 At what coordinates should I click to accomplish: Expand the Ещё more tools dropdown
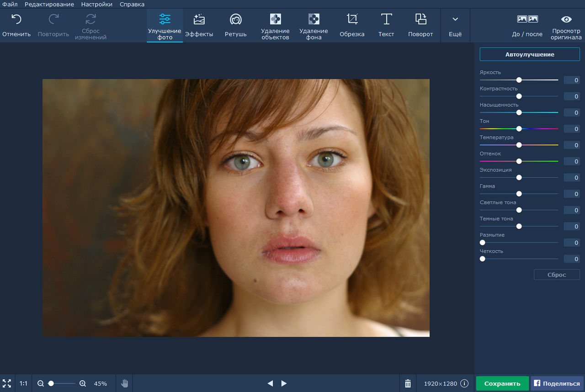pyautogui.click(x=455, y=26)
